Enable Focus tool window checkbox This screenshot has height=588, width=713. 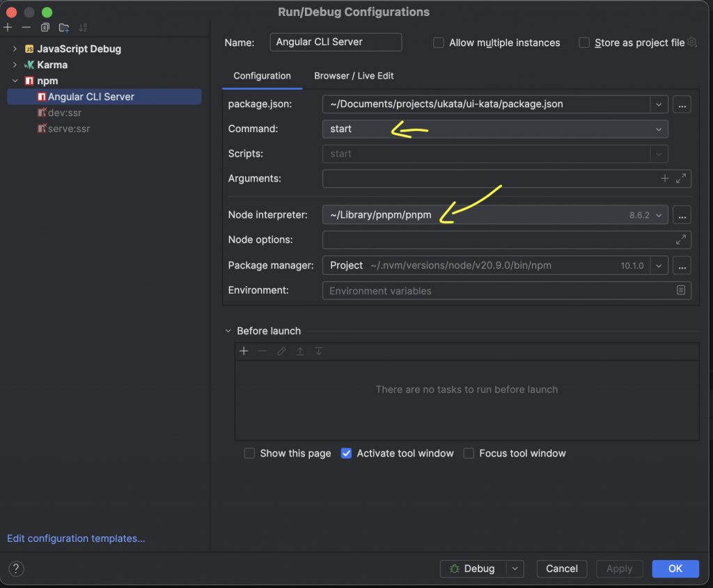[x=469, y=454]
